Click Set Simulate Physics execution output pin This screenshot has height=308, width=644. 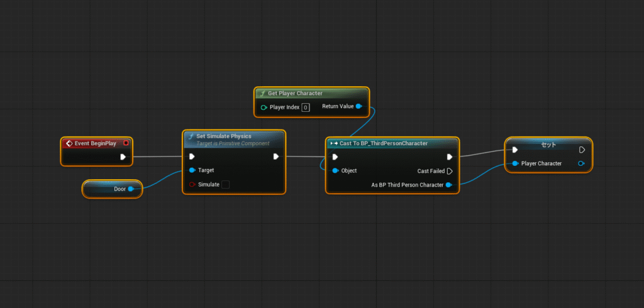[x=276, y=157]
